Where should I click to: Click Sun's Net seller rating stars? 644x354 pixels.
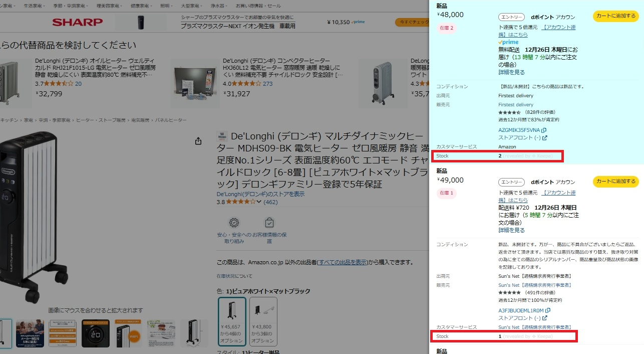(x=509, y=292)
